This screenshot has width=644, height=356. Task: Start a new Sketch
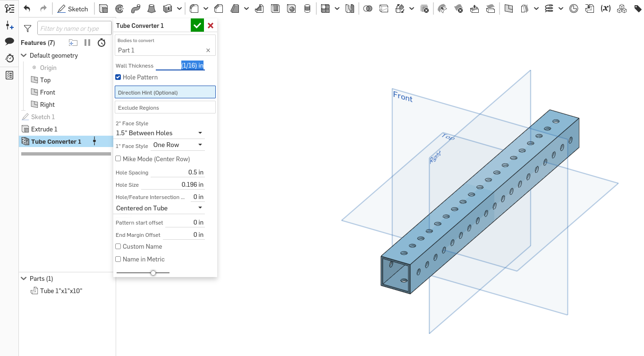point(73,9)
